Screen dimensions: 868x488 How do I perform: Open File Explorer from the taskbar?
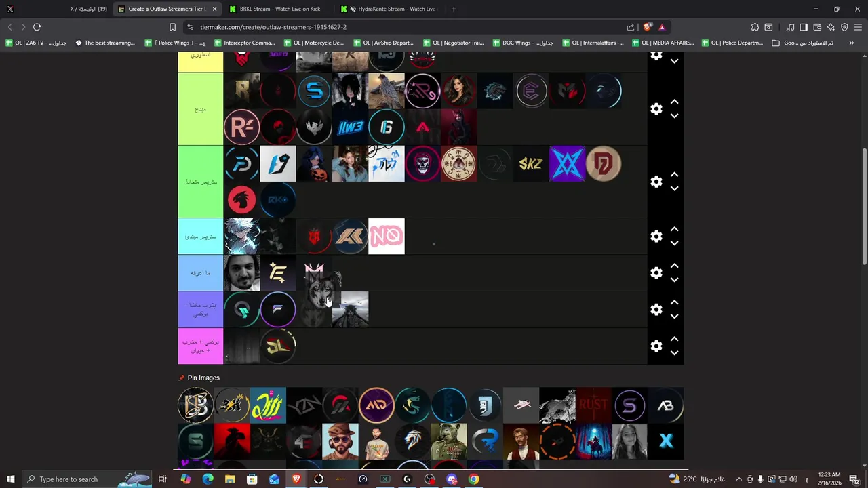(230, 479)
